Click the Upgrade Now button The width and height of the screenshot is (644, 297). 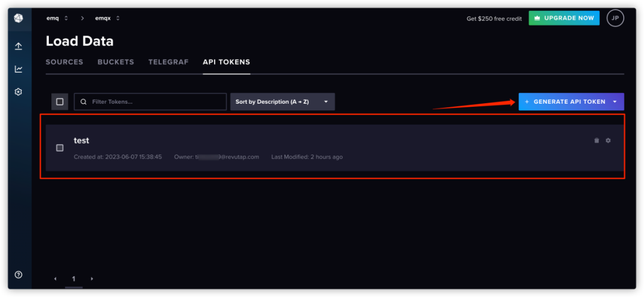click(x=564, y=18)
